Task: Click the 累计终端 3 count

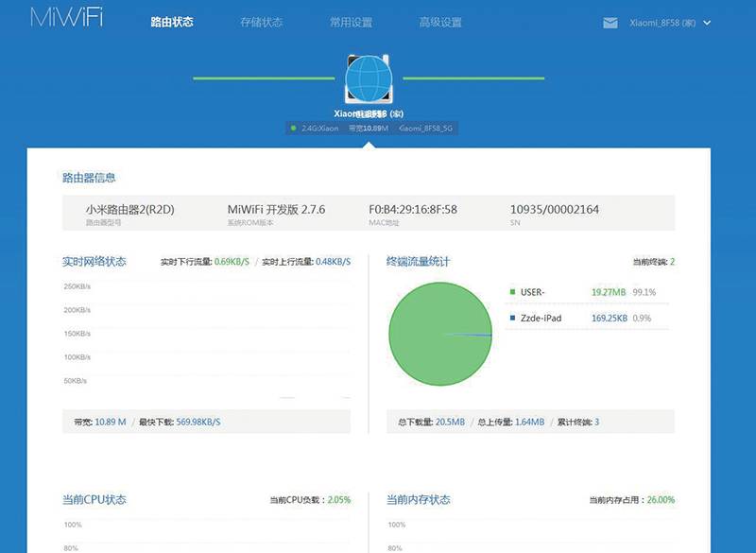Action: pos(578,422)
